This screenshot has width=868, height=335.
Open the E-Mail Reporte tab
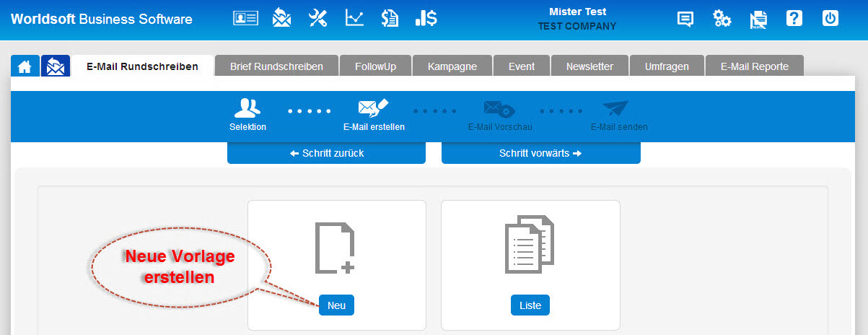point(754,66)
